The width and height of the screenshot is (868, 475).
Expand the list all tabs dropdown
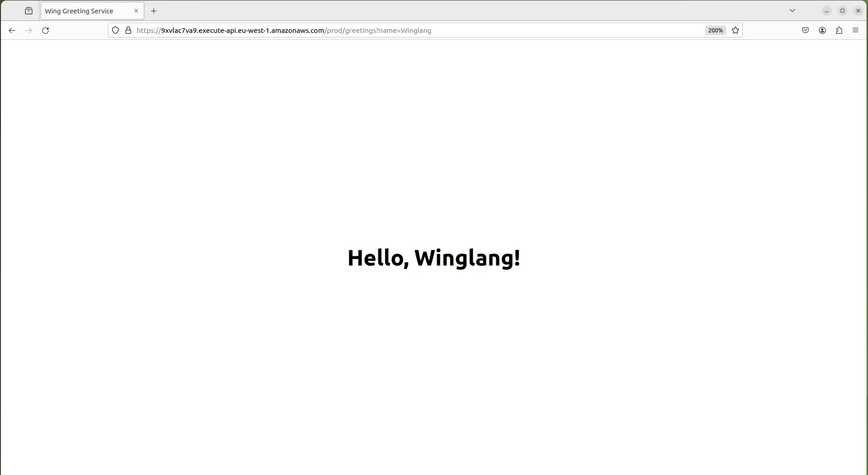[x=792, y=11]
